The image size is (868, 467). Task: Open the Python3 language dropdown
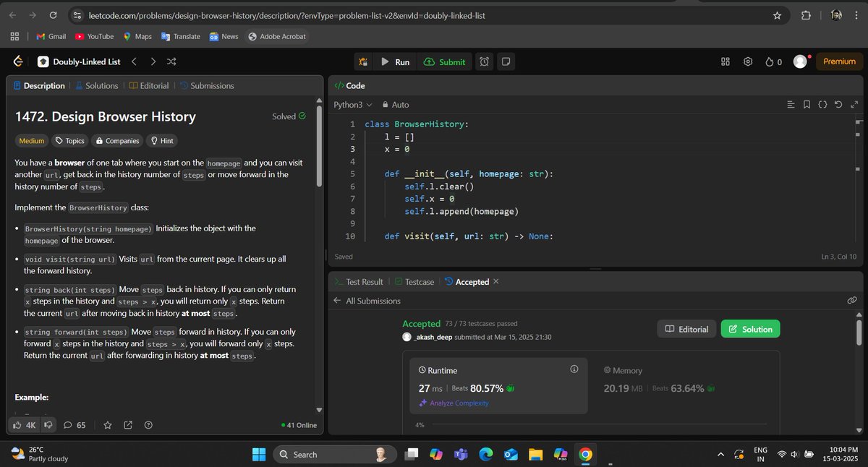coord(353,105)
